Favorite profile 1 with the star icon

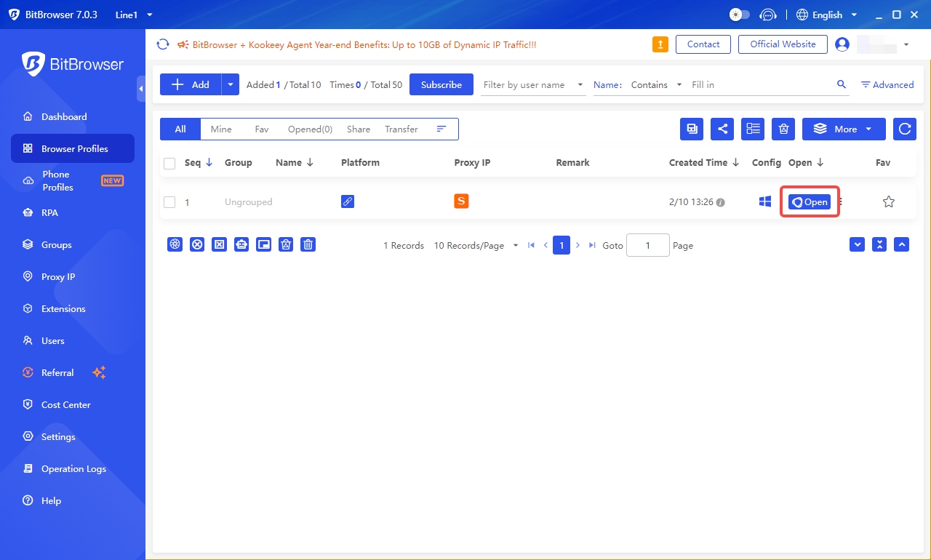tap(888, 202)
